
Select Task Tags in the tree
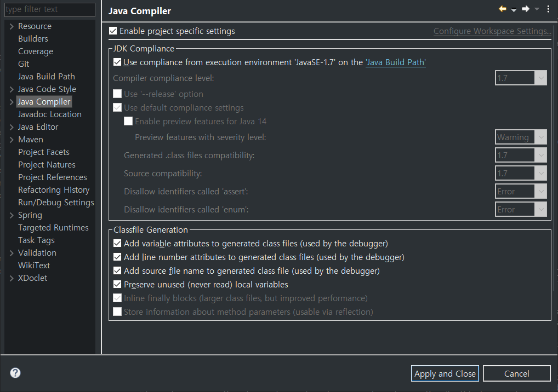tap(36, 240)
